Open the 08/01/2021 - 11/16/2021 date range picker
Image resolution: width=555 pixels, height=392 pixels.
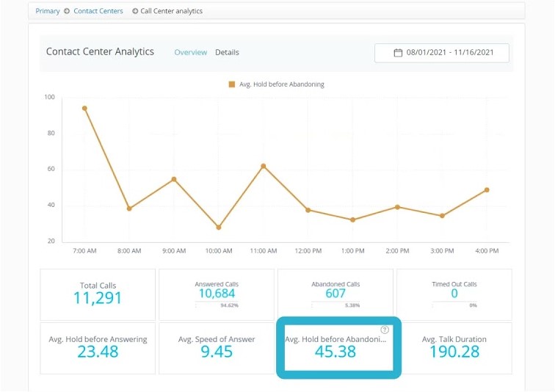tap(441, 53)
